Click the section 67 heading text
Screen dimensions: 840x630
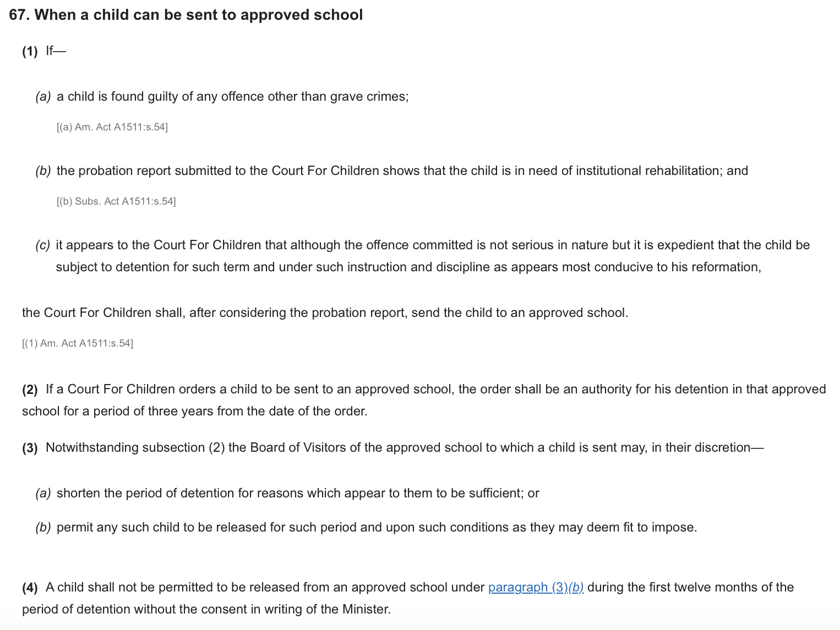coord(186,15)
